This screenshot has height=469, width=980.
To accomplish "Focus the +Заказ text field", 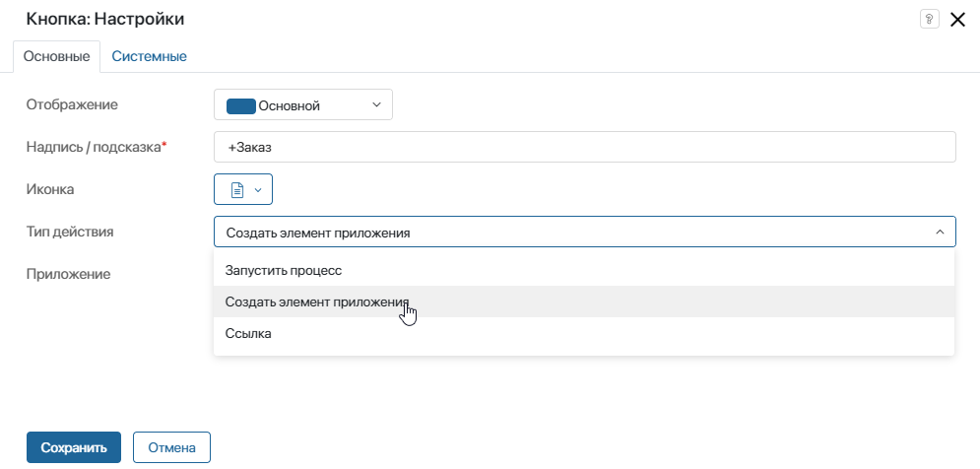I will pos(584,147).
